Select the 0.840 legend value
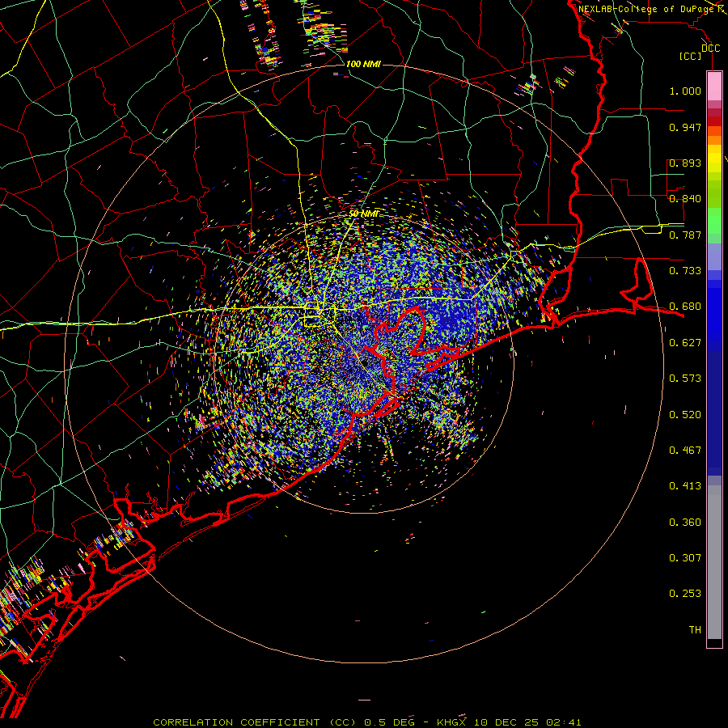728x728 pixels. point(685,199)
